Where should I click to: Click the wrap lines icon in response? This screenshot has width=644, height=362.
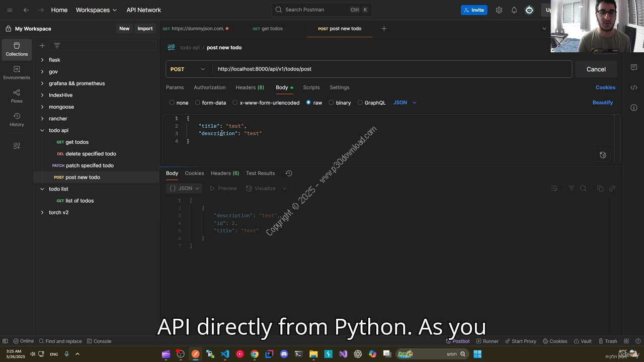click(554, 189)
